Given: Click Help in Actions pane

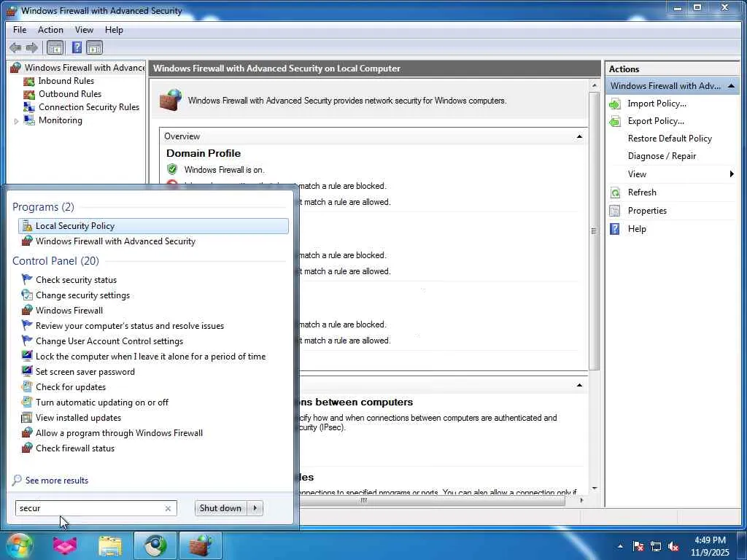Looking at the screenshot, I should pos(636,229).
